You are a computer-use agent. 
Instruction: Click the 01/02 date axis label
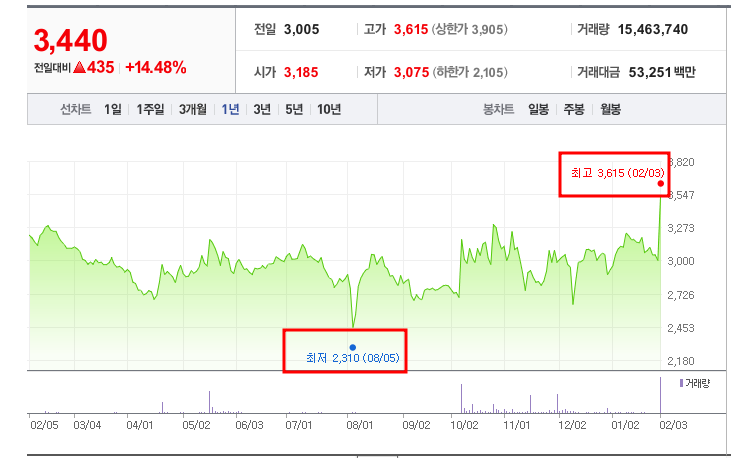(x=626, y=425)
